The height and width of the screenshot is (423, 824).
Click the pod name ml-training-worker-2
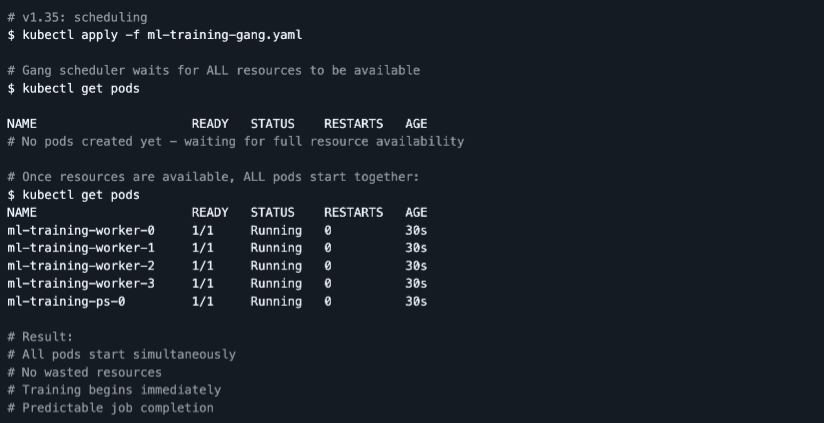pos(81,266)
